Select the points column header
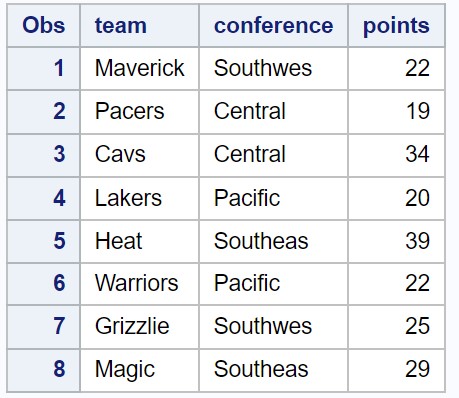 (x=396, y=25)
